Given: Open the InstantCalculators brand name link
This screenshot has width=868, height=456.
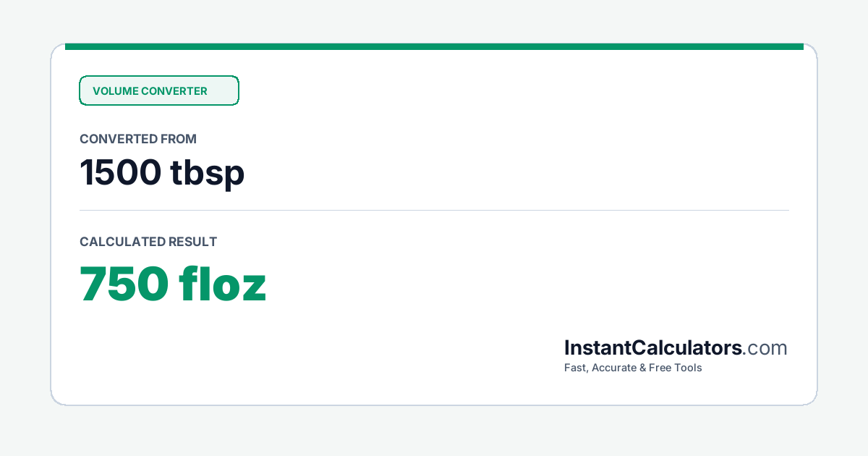Looking at the screenshot, I should 653,348.
